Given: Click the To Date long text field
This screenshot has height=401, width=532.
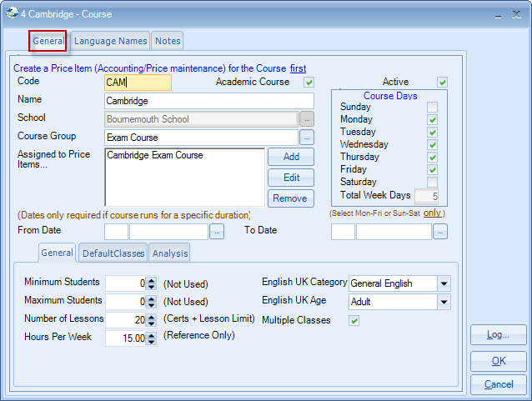Looking at the screenshot, I should click(394, 232).
